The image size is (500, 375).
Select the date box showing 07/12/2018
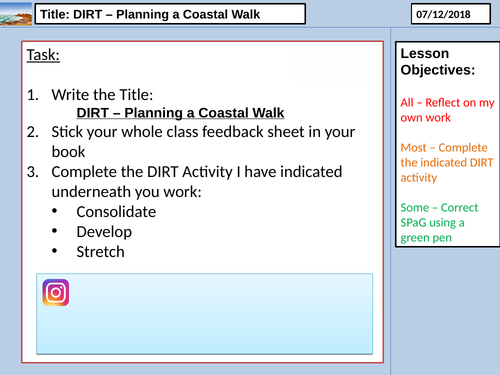click(451, 14)
